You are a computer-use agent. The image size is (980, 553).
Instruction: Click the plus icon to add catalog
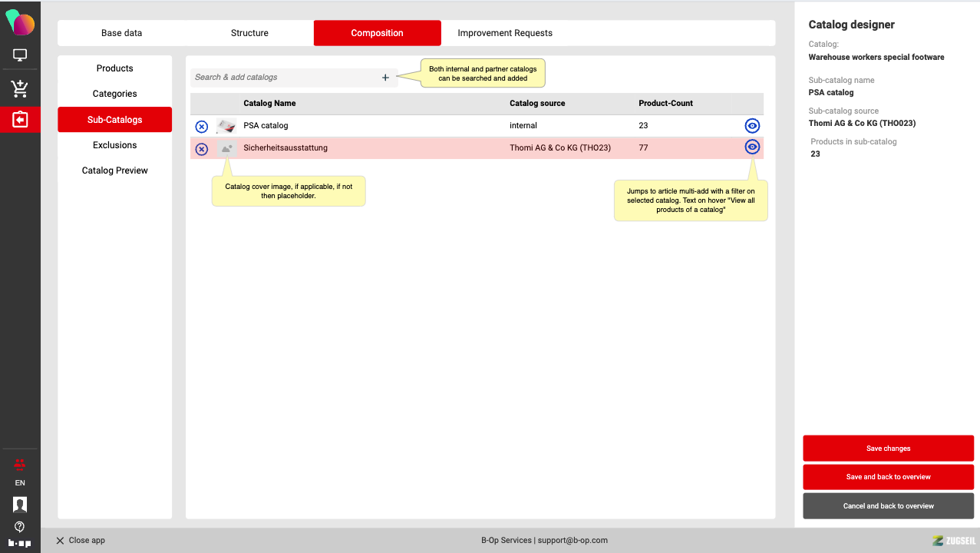[385, 78]
